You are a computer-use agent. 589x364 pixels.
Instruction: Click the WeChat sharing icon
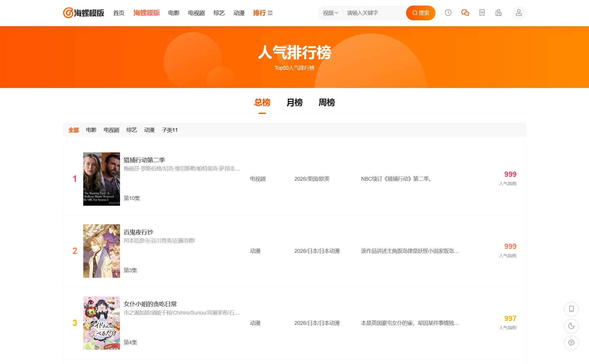click(465, 13)
